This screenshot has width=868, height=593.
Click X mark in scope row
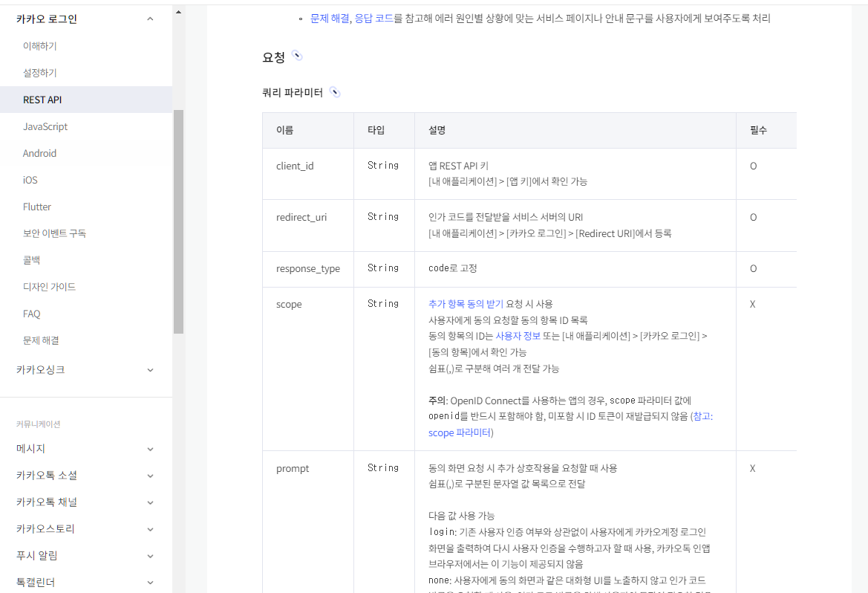click(752, 304)
